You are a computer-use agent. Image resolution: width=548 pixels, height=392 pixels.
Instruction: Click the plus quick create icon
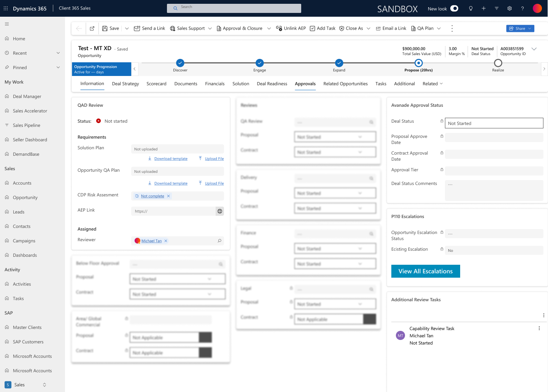(484, 8)
